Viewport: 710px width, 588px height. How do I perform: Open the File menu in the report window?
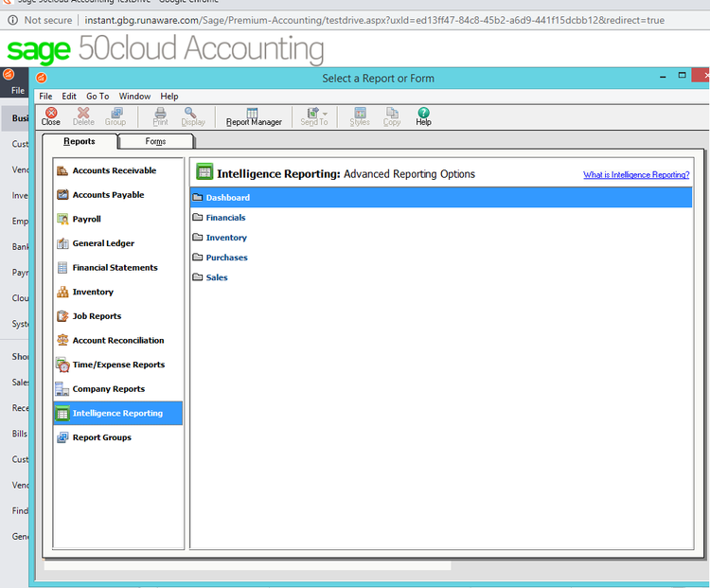[x=45, y=97]
